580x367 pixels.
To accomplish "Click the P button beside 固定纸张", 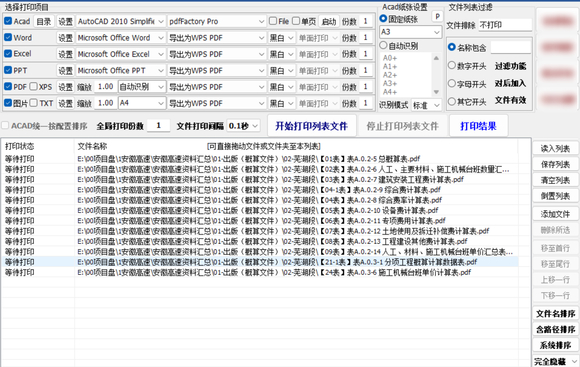I will coord(437,17).
